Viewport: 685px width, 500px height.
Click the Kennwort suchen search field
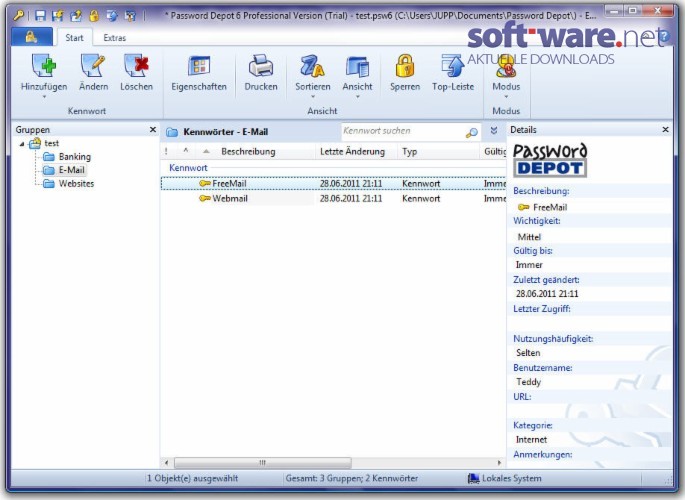point(402,131)
